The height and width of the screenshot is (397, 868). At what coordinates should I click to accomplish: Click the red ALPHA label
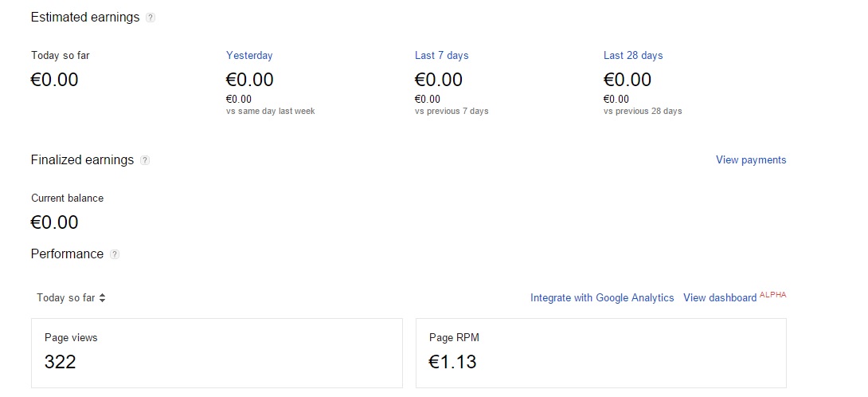[772, 295]
